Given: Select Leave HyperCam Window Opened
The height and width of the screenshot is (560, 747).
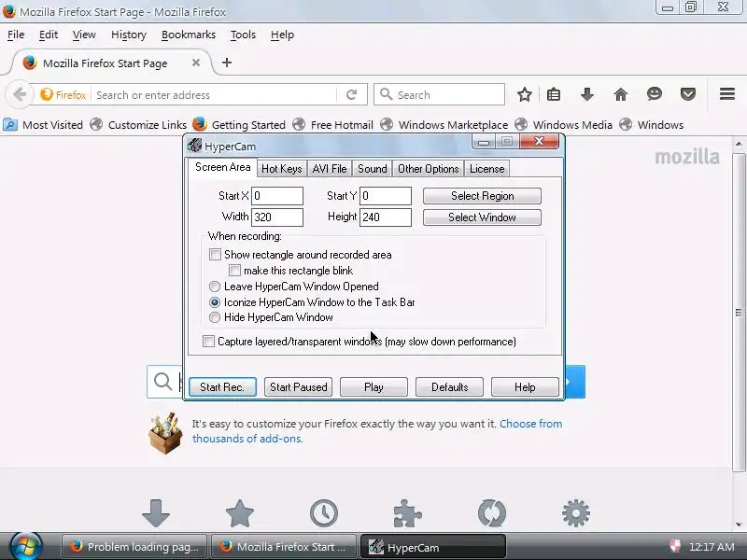Looking at the screenshot, I should (215, 287).
